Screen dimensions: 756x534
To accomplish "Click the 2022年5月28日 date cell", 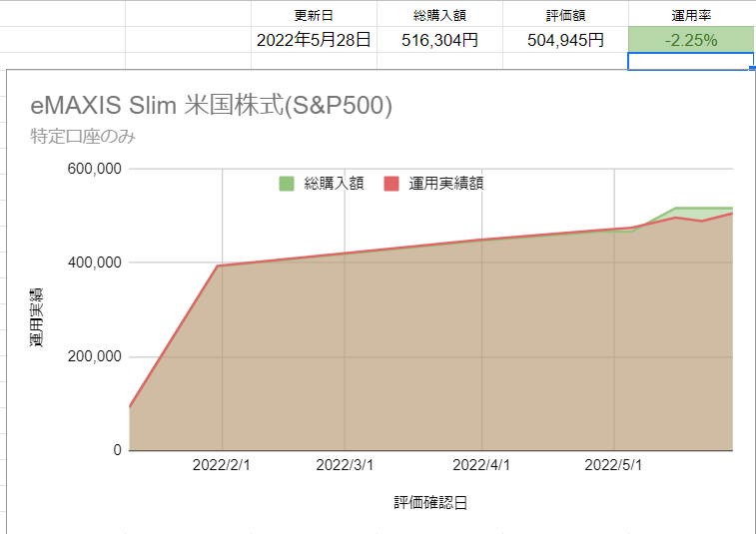I will coord(314,40).
